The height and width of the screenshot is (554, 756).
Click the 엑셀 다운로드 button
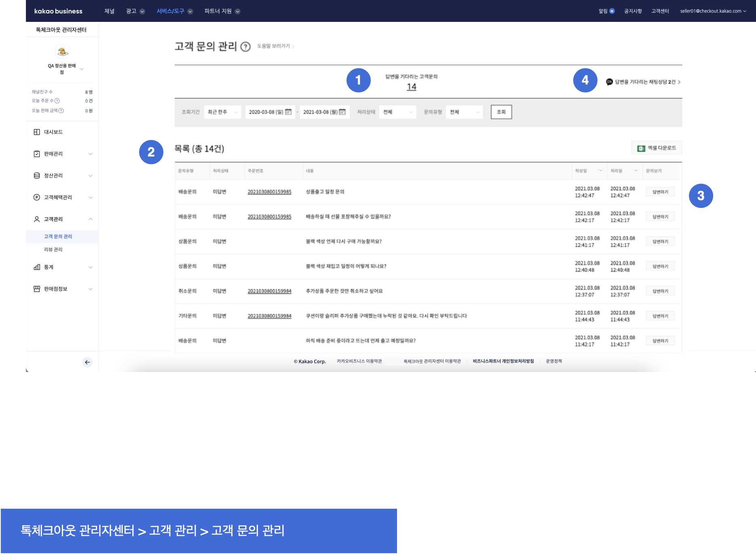pos(657,148)
